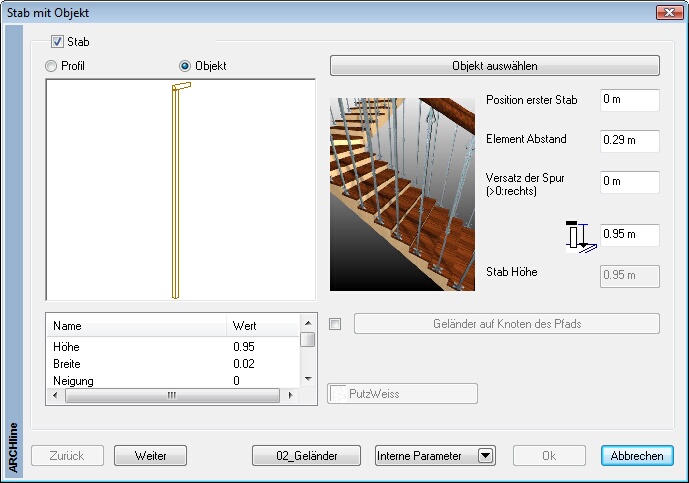
Task: Select the Objekt radio button
Action: tap(185, 66)
